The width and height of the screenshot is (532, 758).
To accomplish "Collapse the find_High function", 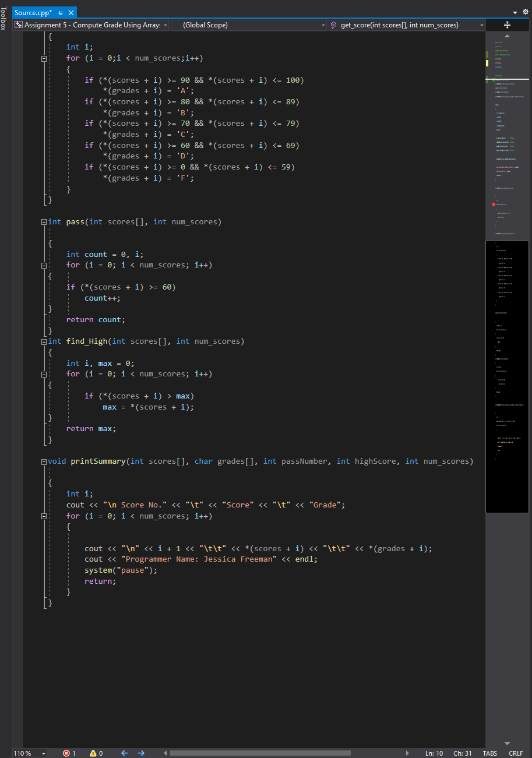I will [44, 341].
